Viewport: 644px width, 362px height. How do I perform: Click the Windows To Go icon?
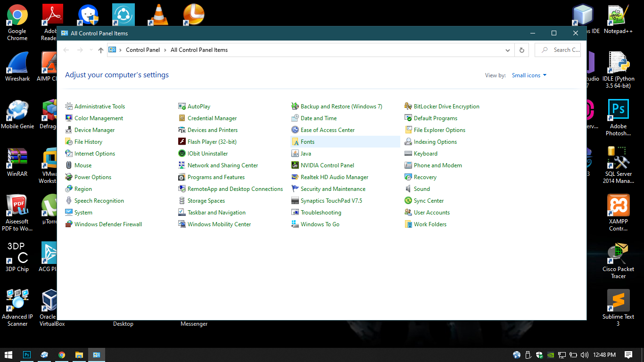[x=295, y=224]
